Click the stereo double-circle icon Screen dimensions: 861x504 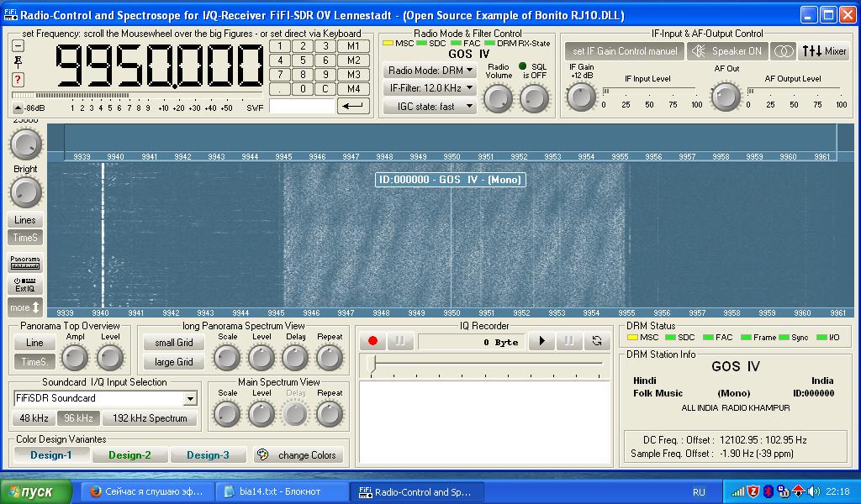click(x=783, y=51)
